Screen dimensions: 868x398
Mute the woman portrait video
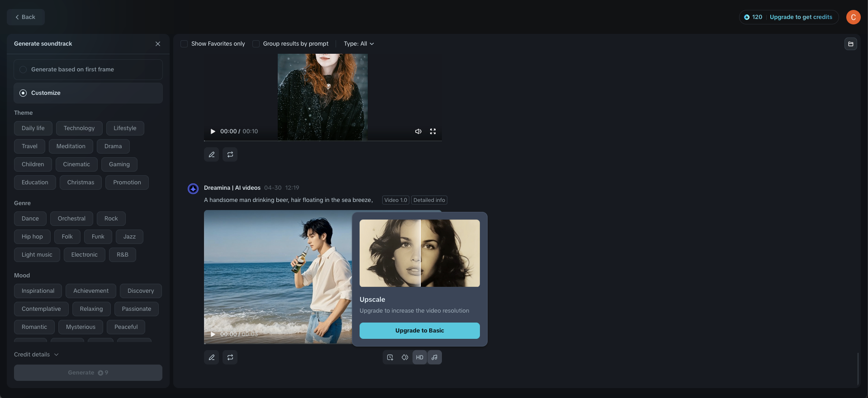(x=418, y=131)
